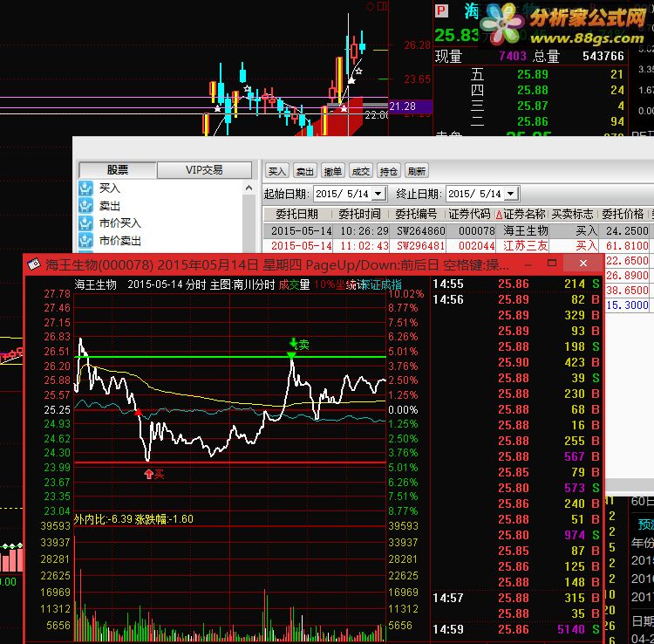
Task: Select 买入 in the trade menu list
Action: (x=110, y=188)
